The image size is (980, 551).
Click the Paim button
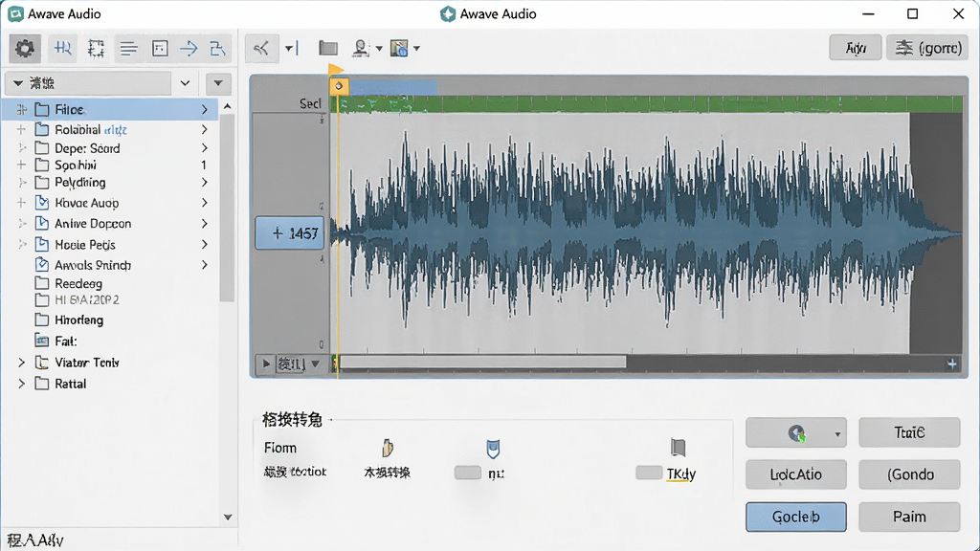[909, 517]
